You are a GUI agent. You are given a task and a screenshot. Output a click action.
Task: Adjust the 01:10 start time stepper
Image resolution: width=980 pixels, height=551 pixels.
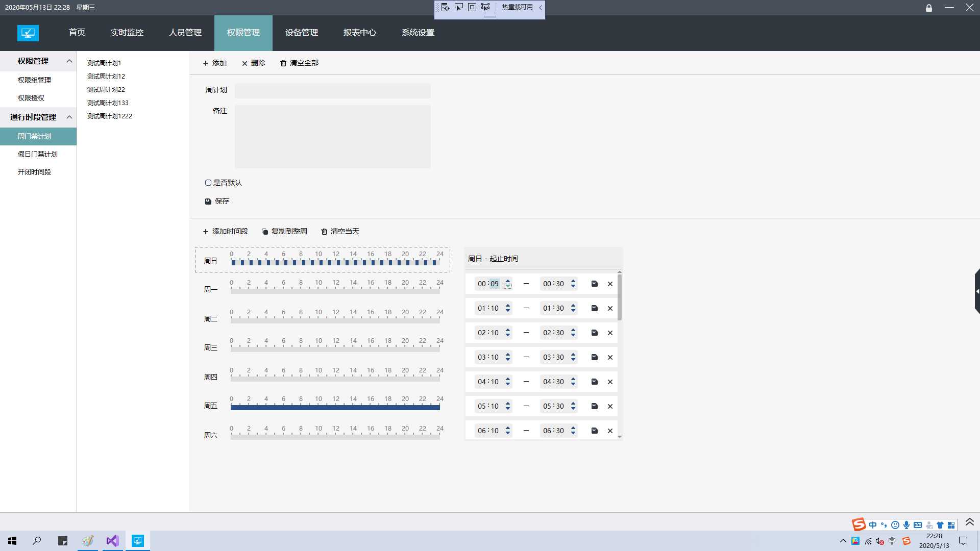[507, 308]
